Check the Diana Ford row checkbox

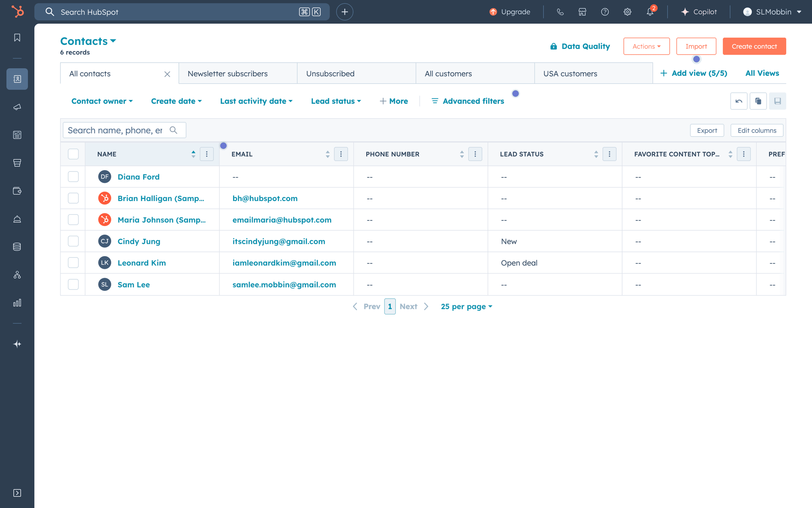click(73, 177)
